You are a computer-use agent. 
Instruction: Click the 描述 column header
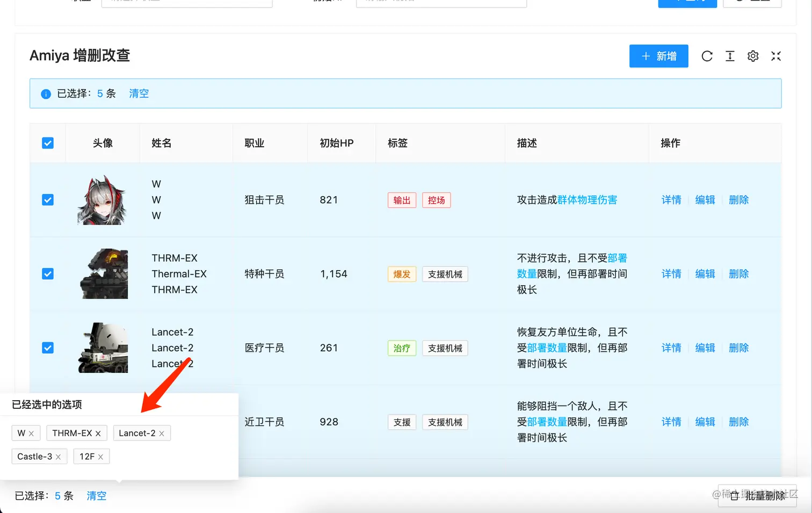[527, 143]
